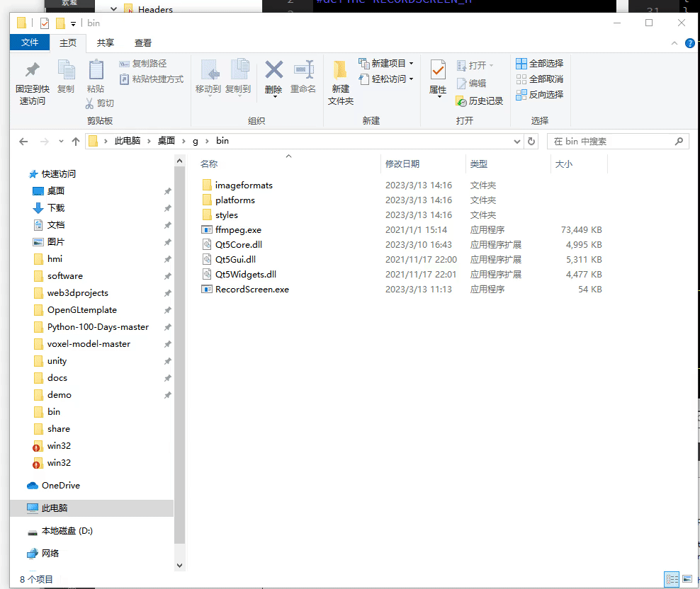Click the Properties (属性) checkmark icon
The image size is (700, 589).
[438, 70]
